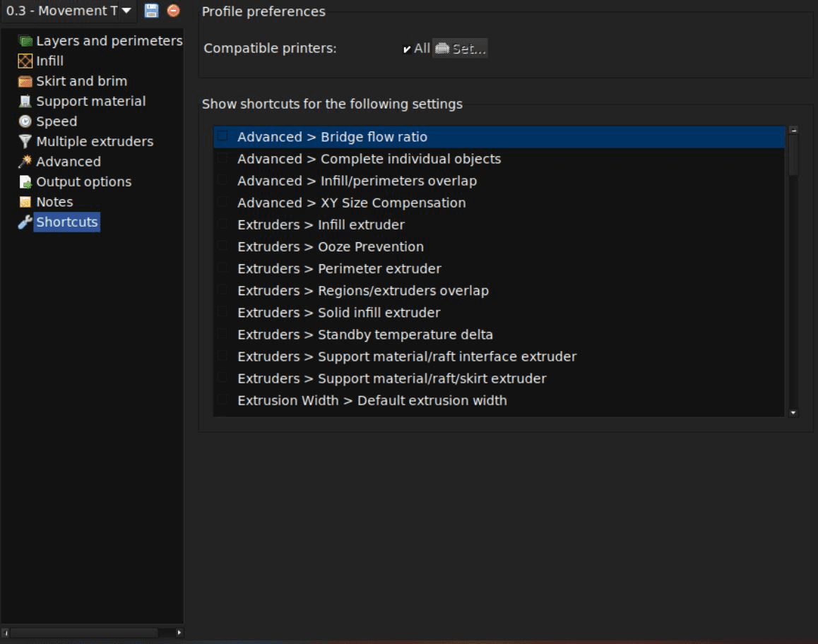Click the Skirt and brim icon
This screenshot has height=644, width=818.
point(25,81)
